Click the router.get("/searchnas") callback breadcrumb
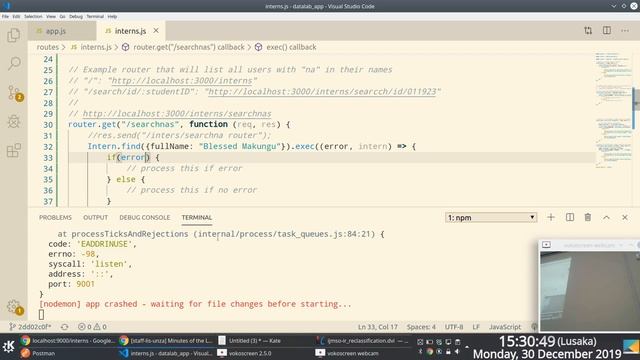640x360 pixels. coord(183,47)
